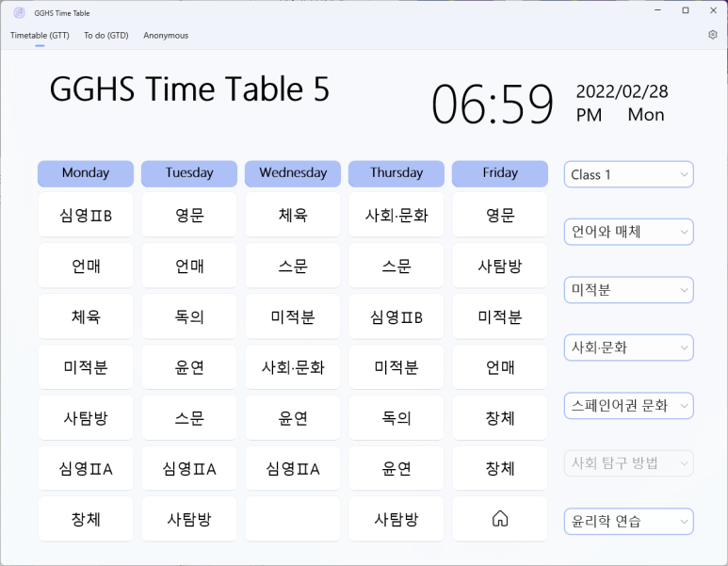The width and height of the screenshot is (728, 566).
Task: Open Tuesday's 독의 cell
Action: 189,316
